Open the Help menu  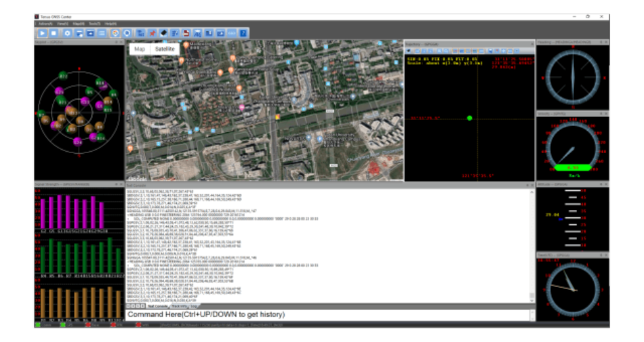[110, 24]
